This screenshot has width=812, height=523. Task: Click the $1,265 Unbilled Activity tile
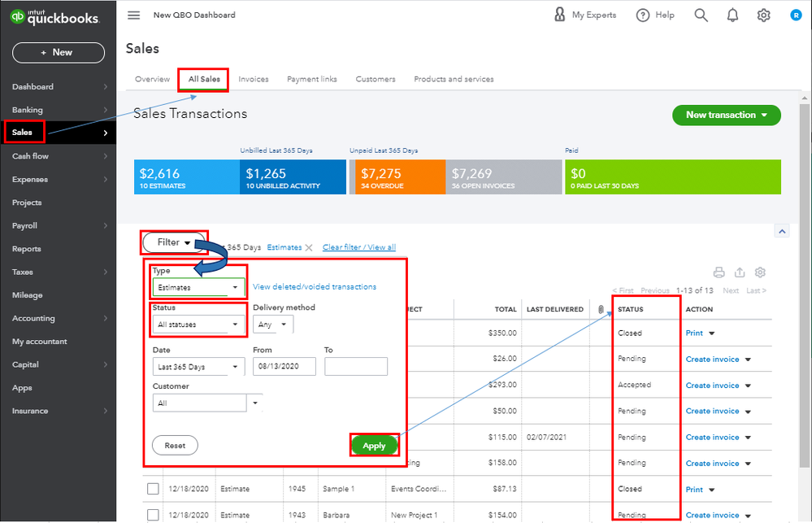293,177
